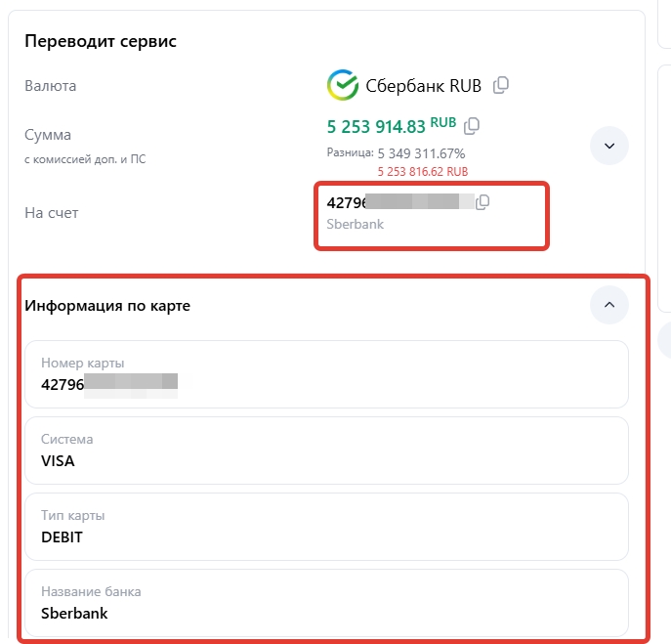
Task: Click the green 5 253 914.83 sum value
Action: pos(376,126)
